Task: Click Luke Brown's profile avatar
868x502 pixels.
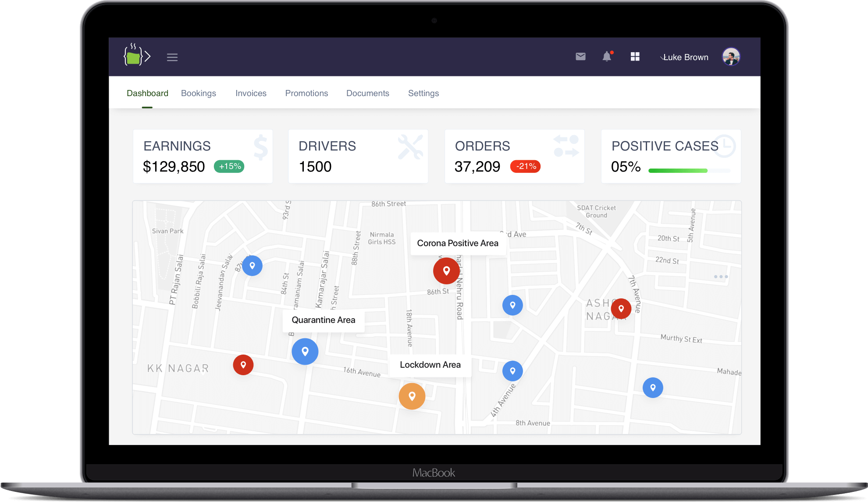Action: click(x=731, y=57)
